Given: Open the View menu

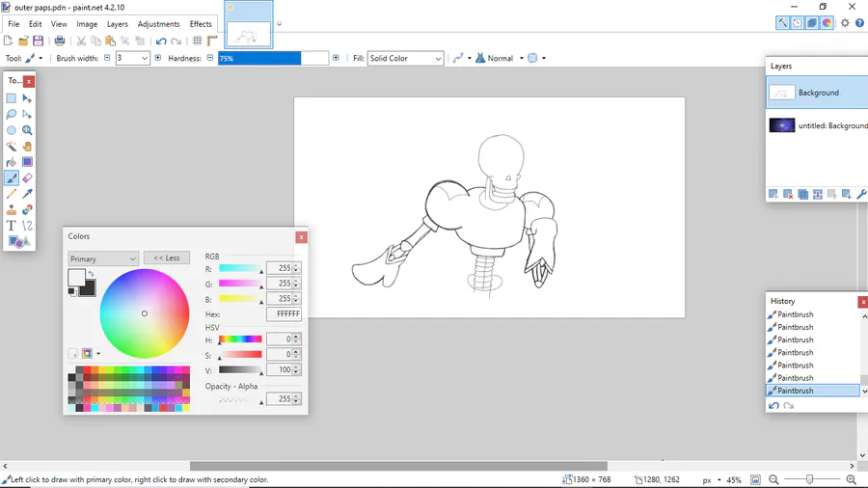Looking at the screenshot, I should [59, 24].
